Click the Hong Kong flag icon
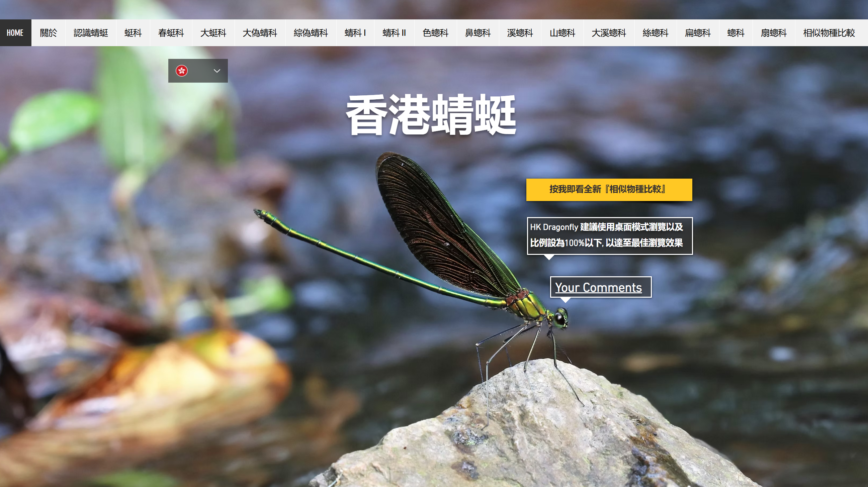The image size is (868, 487). (182, 71)
